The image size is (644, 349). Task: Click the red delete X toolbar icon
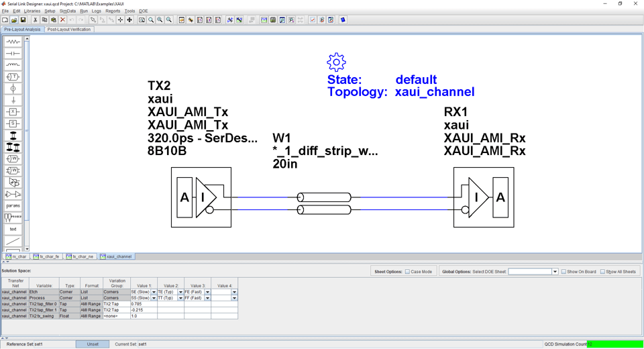pyautogui.click(x=62, y=20)
